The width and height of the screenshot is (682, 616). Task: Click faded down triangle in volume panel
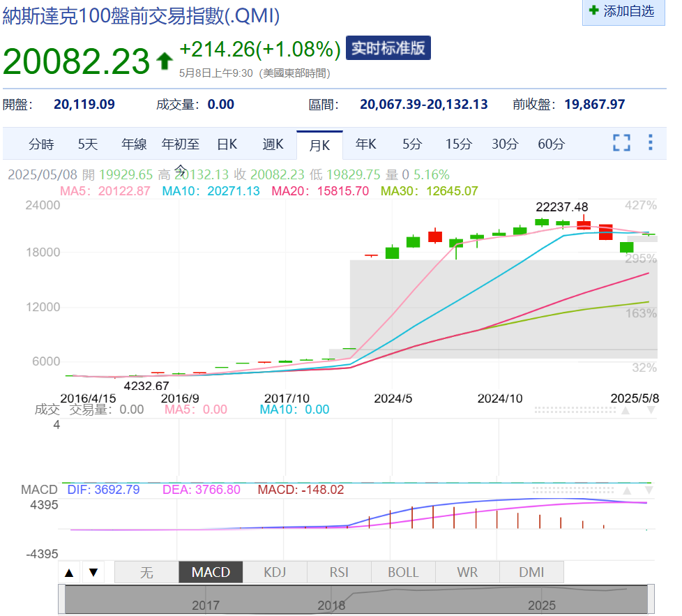click(x=651, y=410)
